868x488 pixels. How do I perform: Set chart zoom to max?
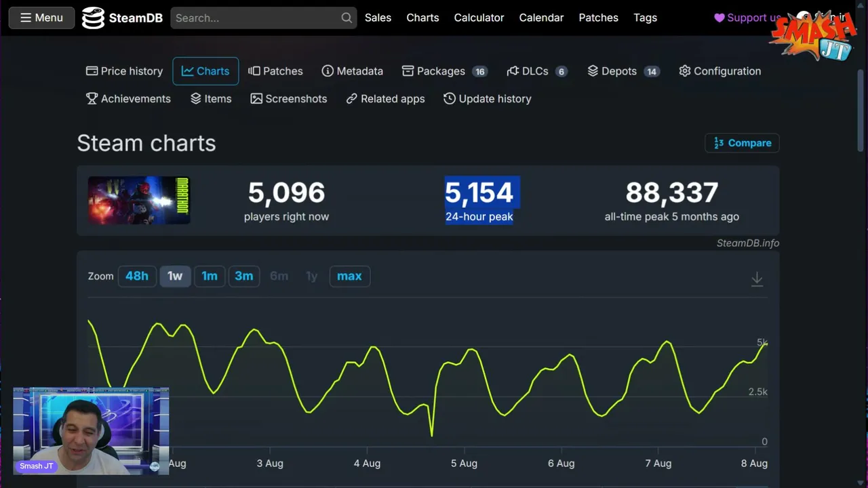[x=349, y=276]
